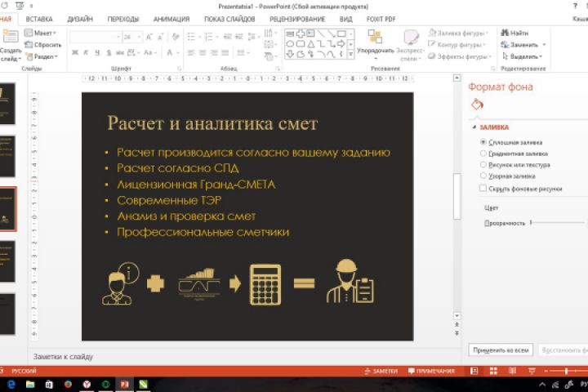
Task: Clear all text formatting with the eraser icon
Action: [176, 37]
